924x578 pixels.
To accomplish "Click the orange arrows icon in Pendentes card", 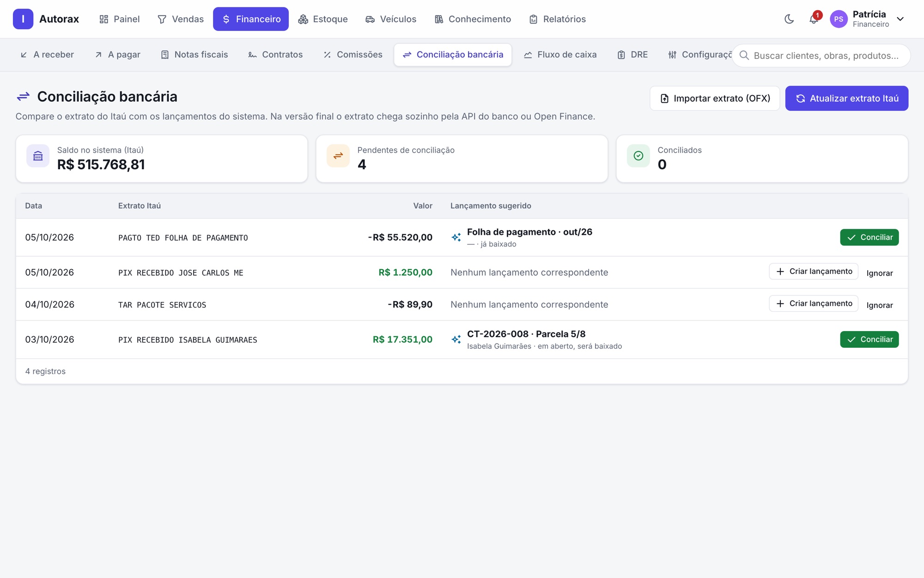I will (338, 156).
